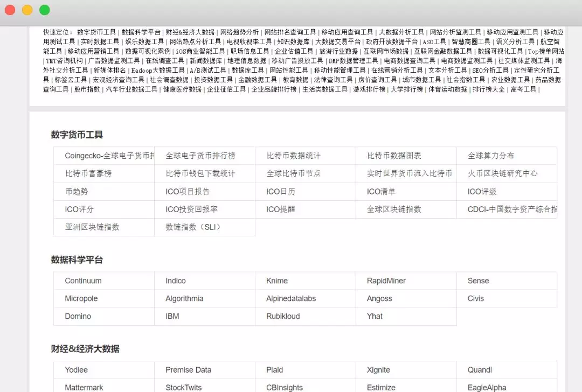Open 数链指数（SLI）link
This screenshot has height=392, width=582.
[193, 227]
